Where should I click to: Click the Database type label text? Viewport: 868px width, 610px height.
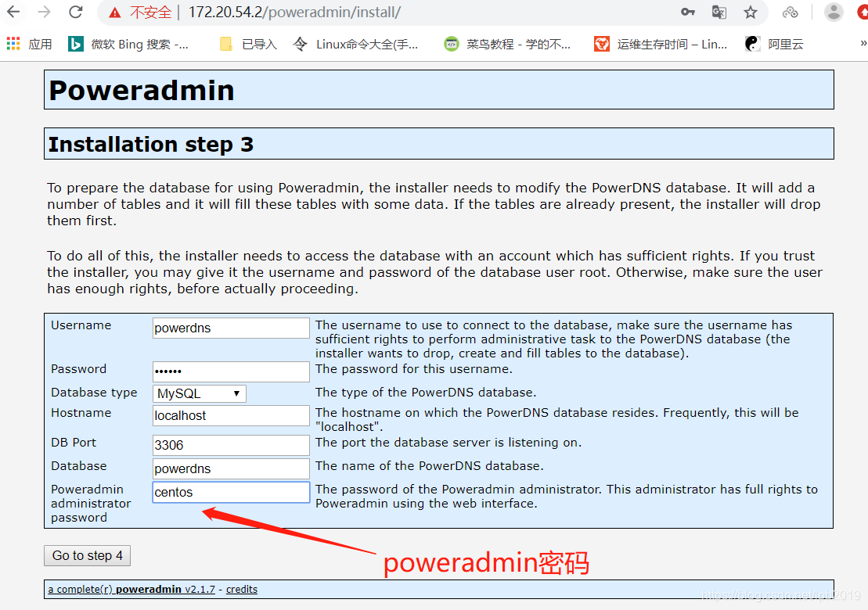(94, 393)
